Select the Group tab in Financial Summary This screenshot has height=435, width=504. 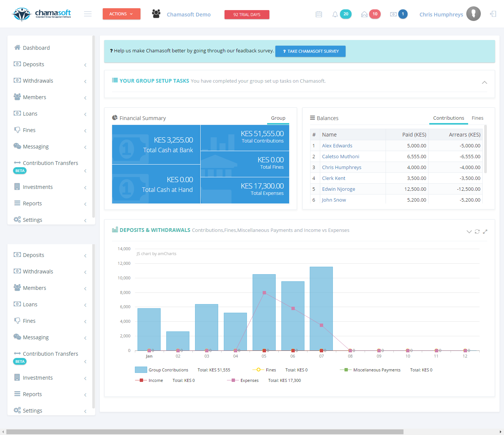[x=278, y=118]
